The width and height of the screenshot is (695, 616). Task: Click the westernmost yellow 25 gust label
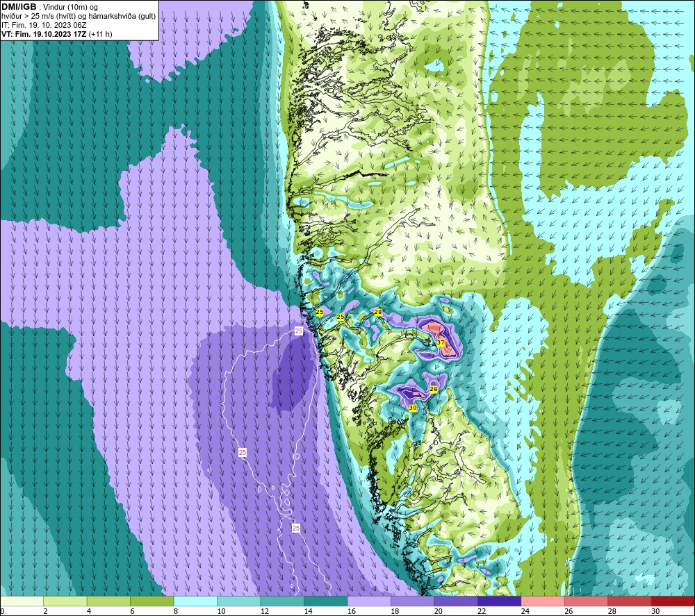click(x=319, y=313)
